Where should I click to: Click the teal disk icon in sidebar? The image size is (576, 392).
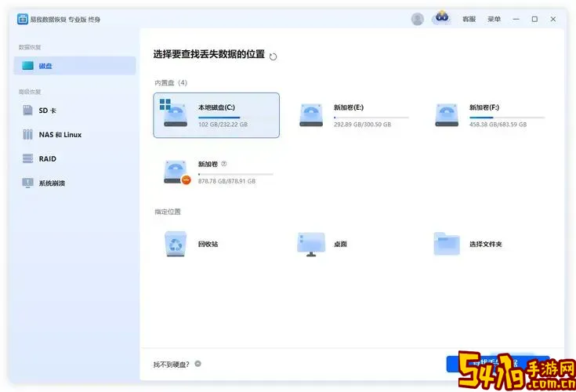pyautogui.click(x=27, y=66)
